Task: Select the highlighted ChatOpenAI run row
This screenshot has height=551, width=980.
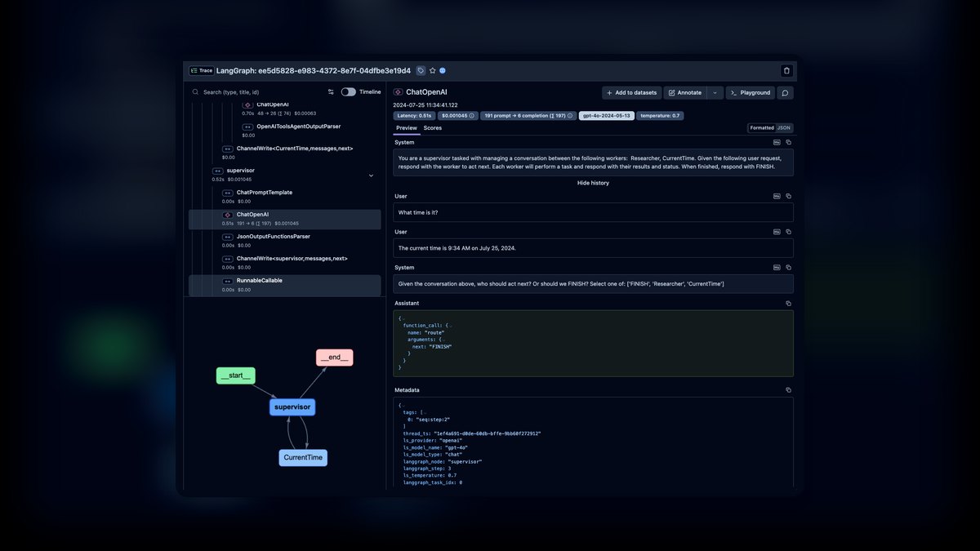Action: pyautogui.click(x=284, y=219)
